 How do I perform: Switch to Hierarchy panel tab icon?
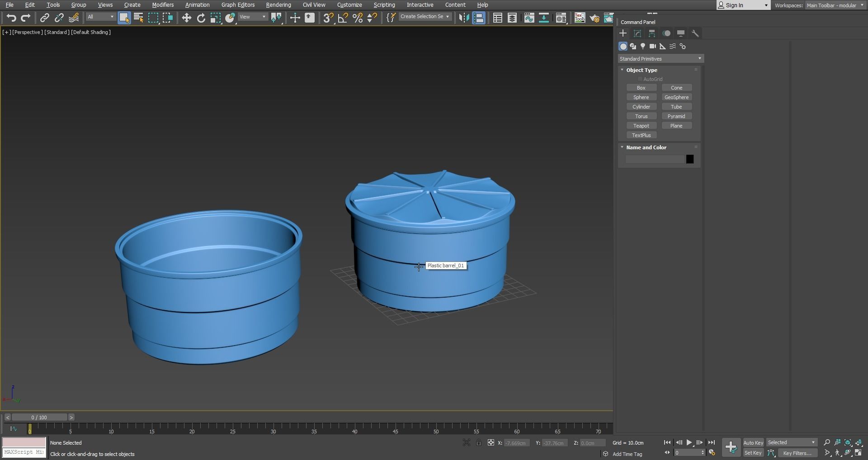click(652, 33)
